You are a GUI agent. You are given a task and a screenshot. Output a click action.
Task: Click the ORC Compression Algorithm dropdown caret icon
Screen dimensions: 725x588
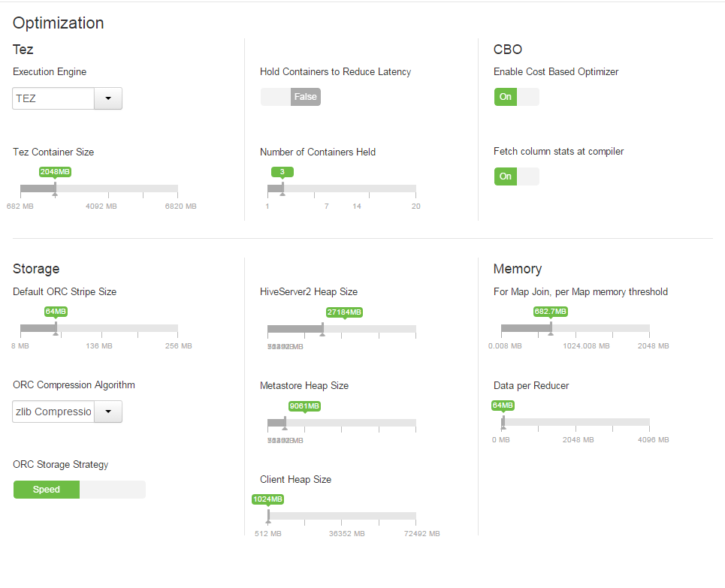pyautogui.click(x=107, y=412)
